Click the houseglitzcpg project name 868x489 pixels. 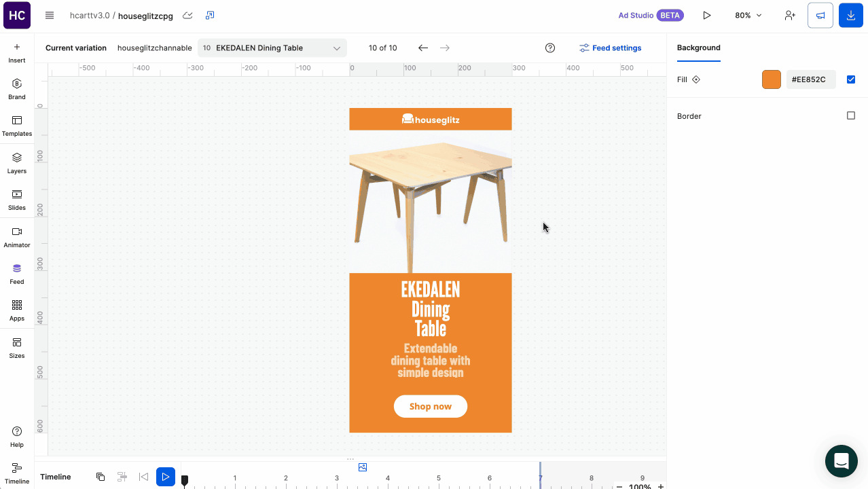[145, 16]
